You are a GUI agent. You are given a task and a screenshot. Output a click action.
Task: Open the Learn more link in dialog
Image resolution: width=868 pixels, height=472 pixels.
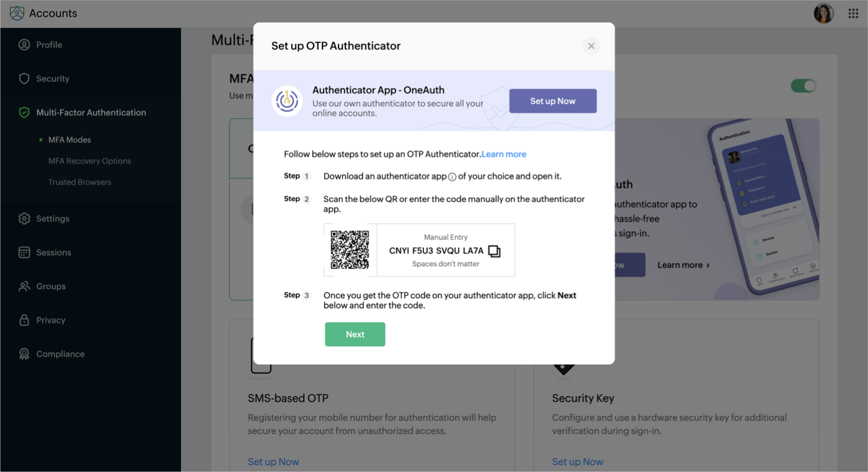point(504,154)
